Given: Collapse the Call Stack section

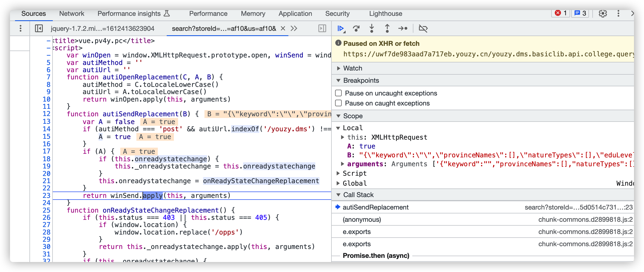Looking at the screenshot, I should (x=338, y=195).
